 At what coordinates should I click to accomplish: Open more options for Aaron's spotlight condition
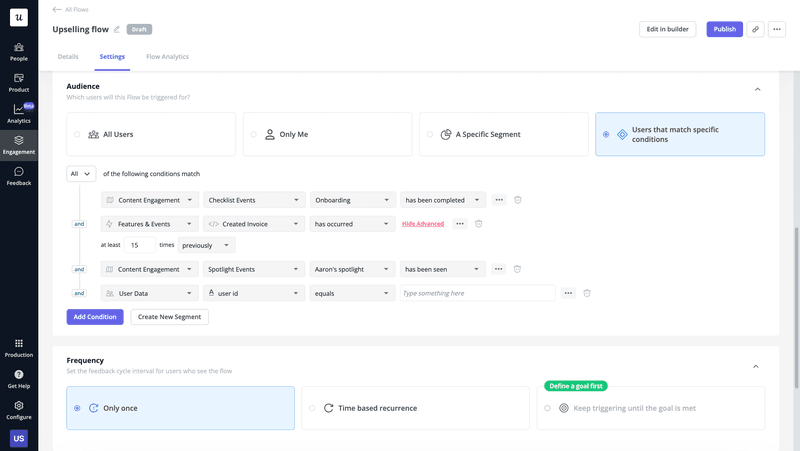(498, 269)
